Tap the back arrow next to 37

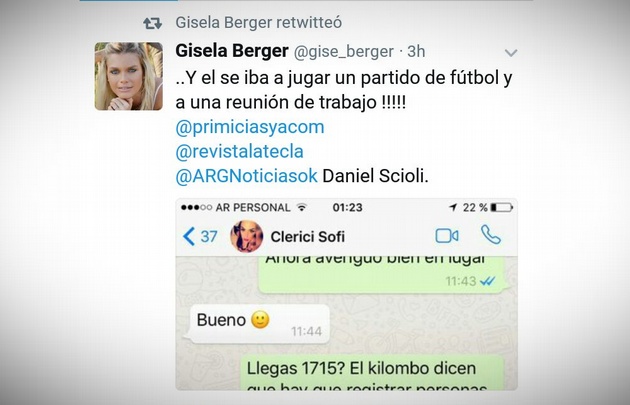[x=189, y=236]
